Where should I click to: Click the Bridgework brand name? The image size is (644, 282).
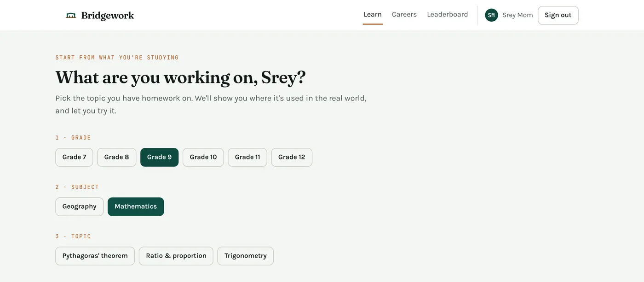108,15
